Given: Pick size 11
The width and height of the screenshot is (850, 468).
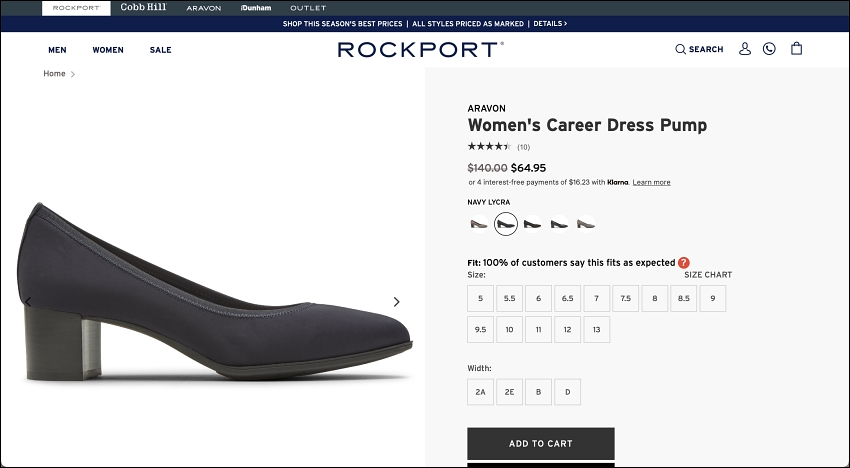Looking at the screenshot, I should click(538, 329).
